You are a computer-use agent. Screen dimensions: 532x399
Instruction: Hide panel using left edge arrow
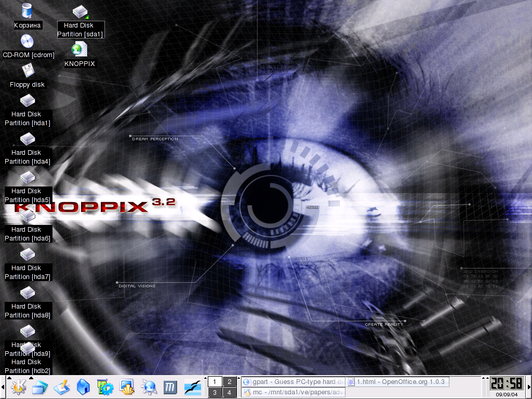click(3, 387)
